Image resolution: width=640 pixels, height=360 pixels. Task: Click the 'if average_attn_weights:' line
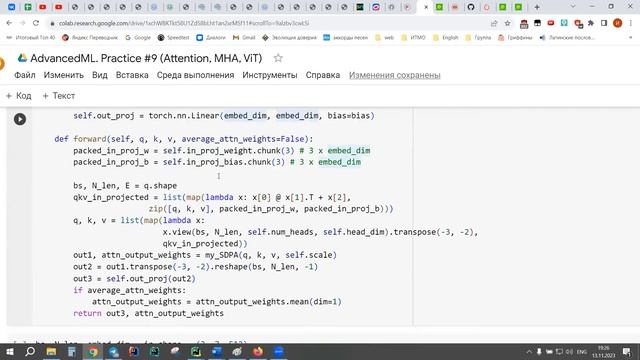click(129, 290)
